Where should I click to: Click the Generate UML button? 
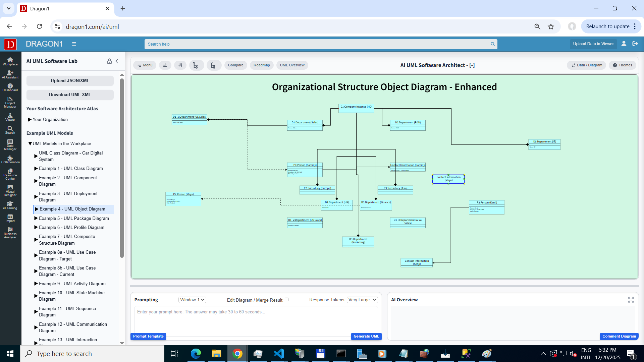click(x=366, y=336)
